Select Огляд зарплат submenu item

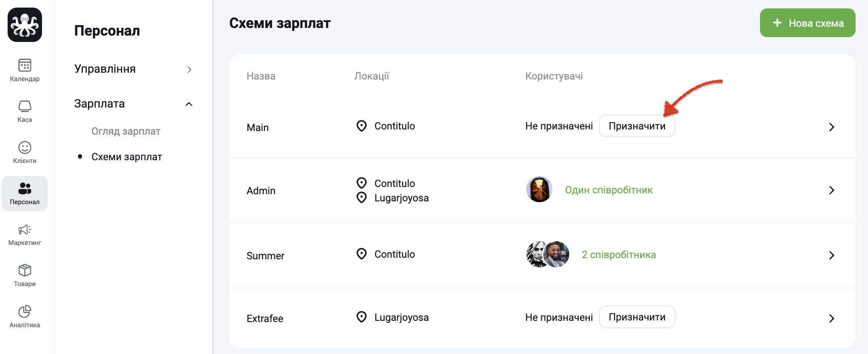click(x=126, y=131)
